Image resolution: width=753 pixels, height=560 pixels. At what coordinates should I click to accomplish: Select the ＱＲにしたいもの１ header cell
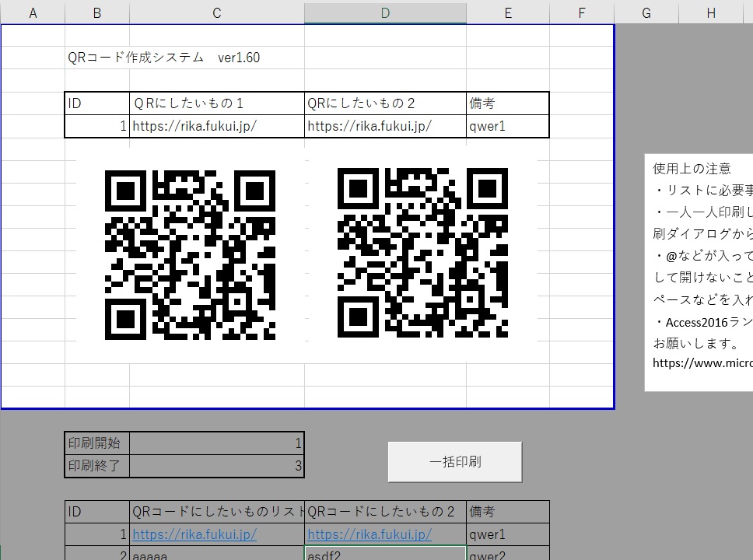pos(216,103)
